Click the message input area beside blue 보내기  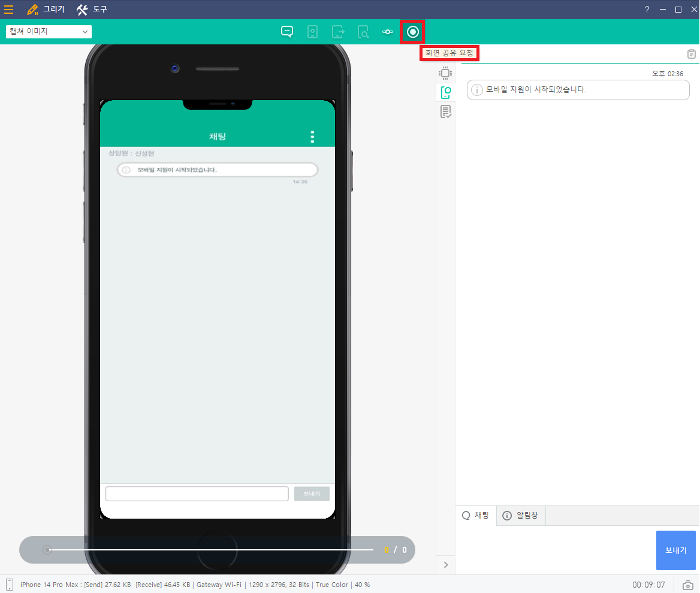(556, 550)
